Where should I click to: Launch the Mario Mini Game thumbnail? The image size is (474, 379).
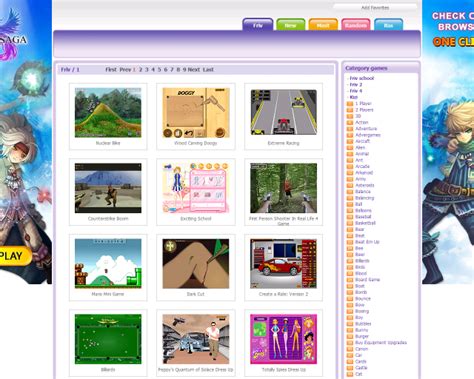click(108, 264)
